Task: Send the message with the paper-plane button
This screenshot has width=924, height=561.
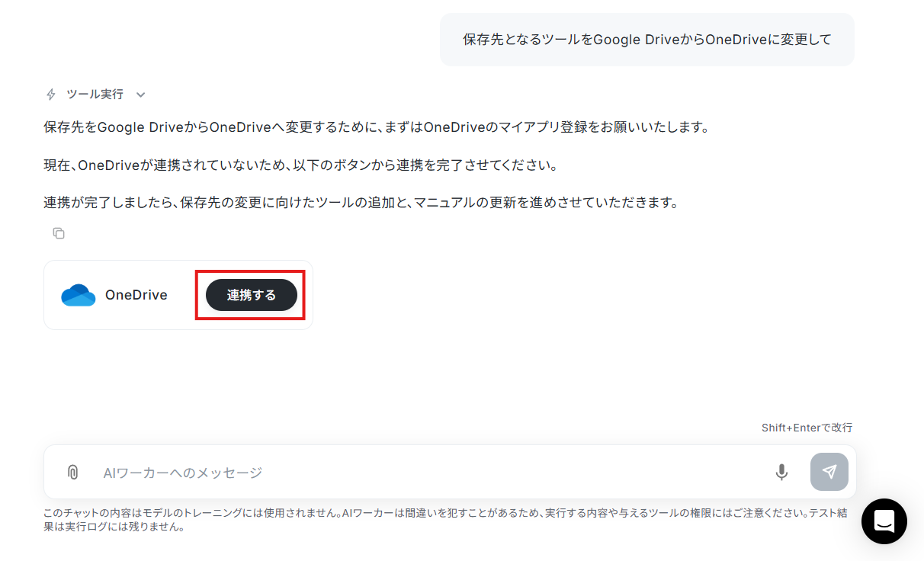Action: point(829,472)
